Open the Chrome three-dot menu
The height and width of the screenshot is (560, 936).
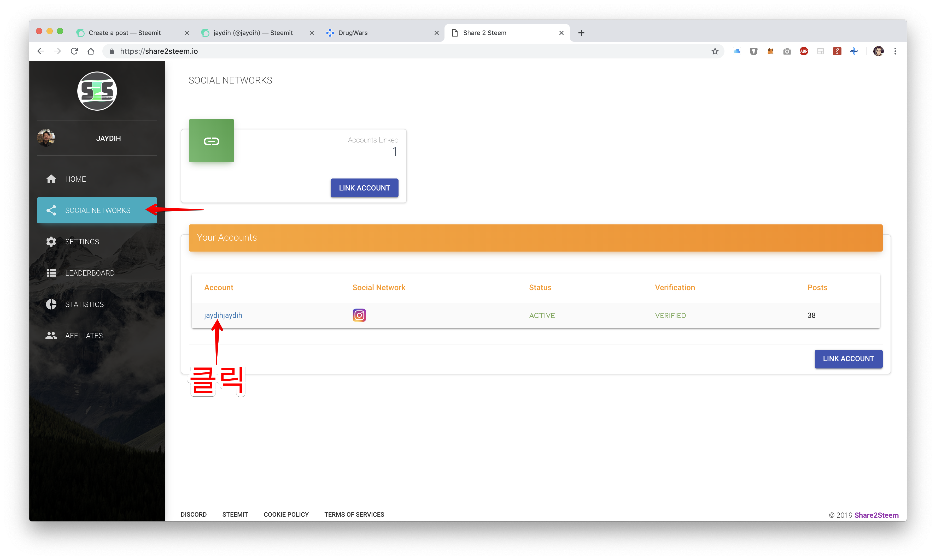(x=895, y=51)
